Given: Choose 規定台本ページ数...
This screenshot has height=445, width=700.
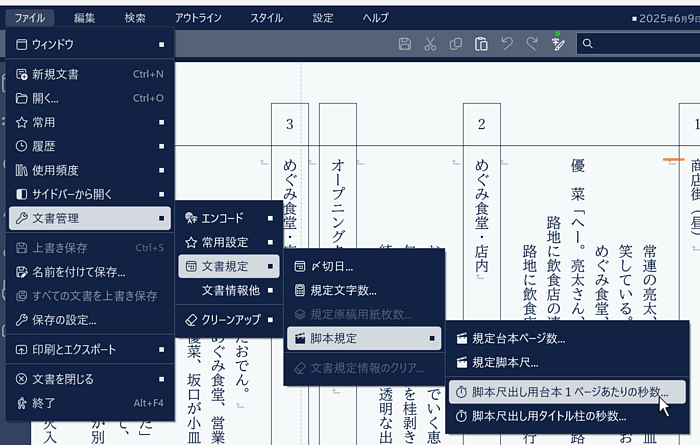Looking at the screenshot, I should coord(567,338).
